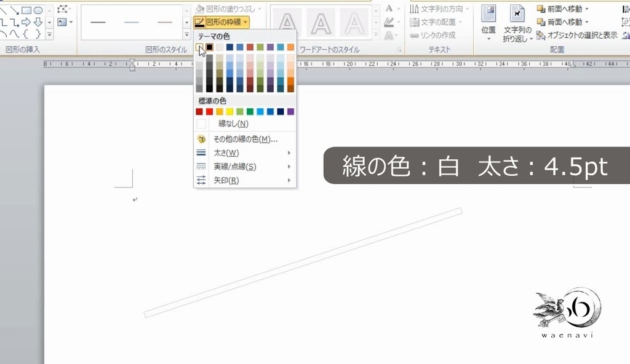Select the Rectangle shape in the insert gallery
Image resolution: width=630 pixels, height=364 pixels.
[26, 10]
